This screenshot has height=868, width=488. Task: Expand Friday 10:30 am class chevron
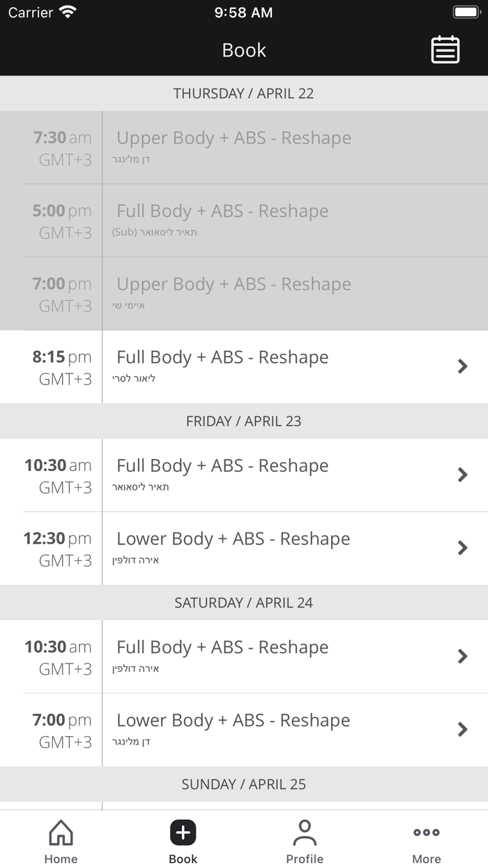tap(462, 475)
